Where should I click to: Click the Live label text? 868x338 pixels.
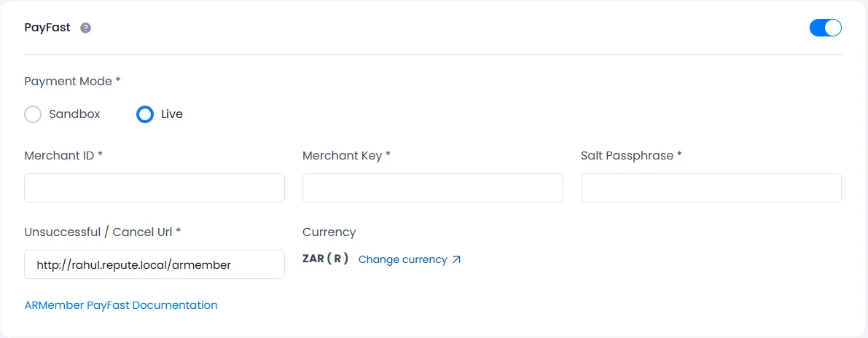coord(172,114)
